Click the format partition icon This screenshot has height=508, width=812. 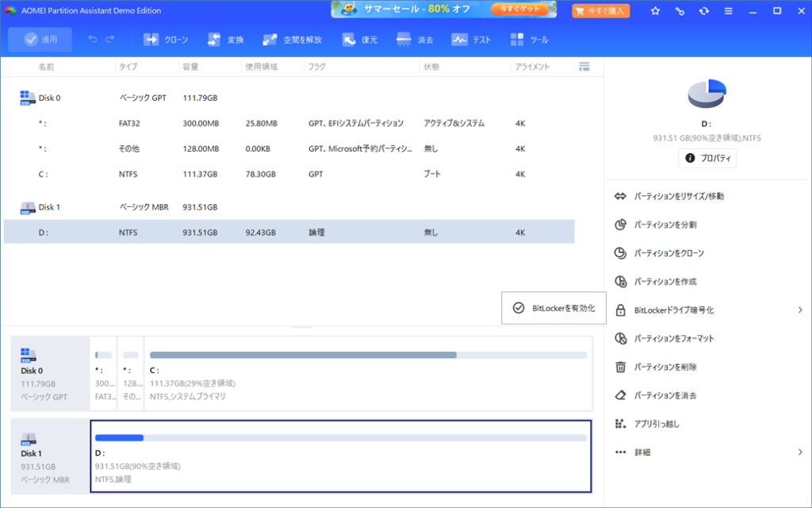point(620,338)
